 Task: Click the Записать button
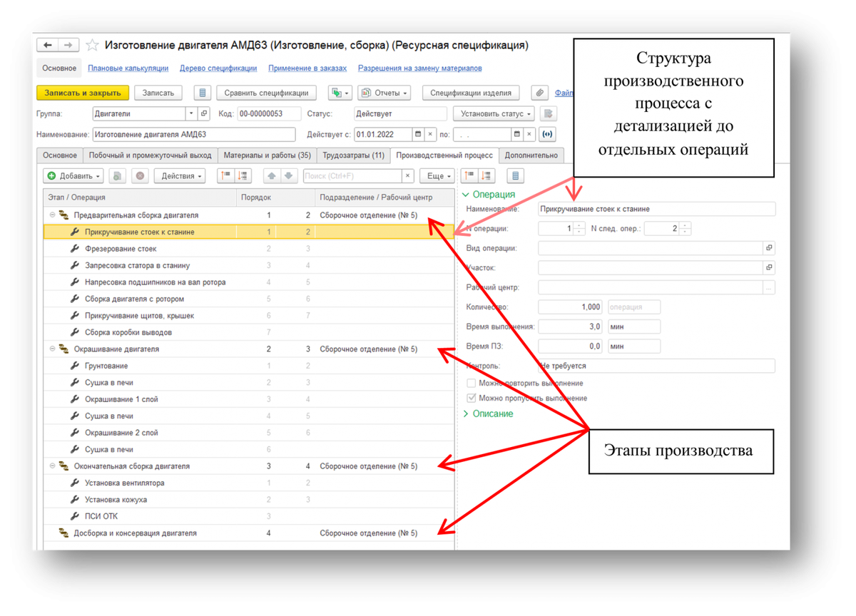tap(158, 93)
